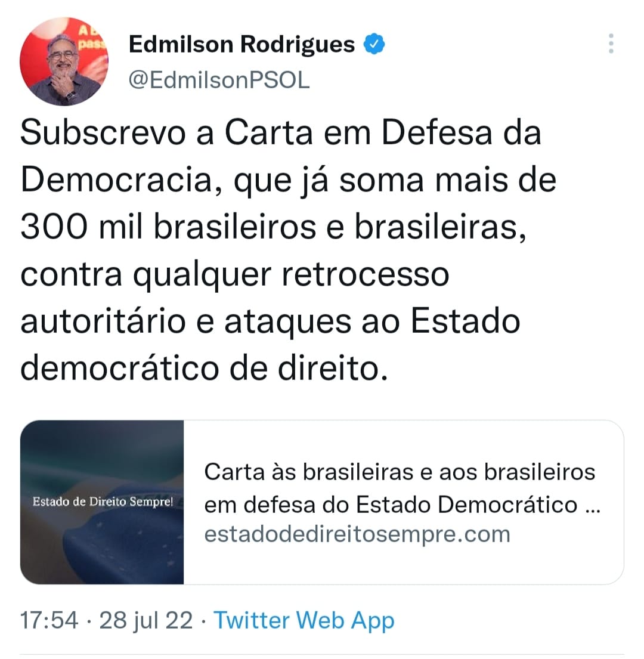Image resolution: width=644 pixels, height=659 pixels.
Task: Click the display name Edmilson Rodrigues
Action: pyautogui.click(x=241, y=44)
